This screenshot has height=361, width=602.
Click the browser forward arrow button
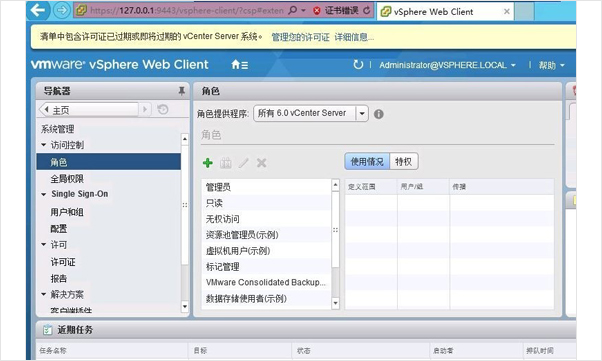click(61, 10)
